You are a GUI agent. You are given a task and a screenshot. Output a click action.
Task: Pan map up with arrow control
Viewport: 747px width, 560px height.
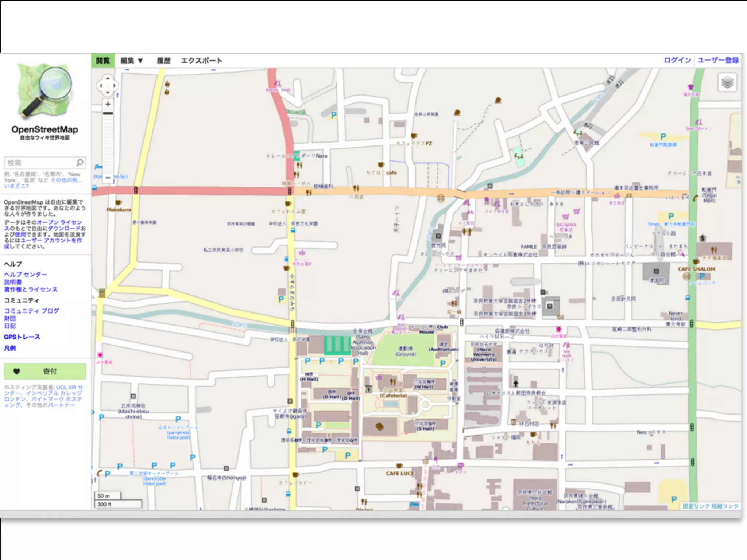tap(108, 78)
